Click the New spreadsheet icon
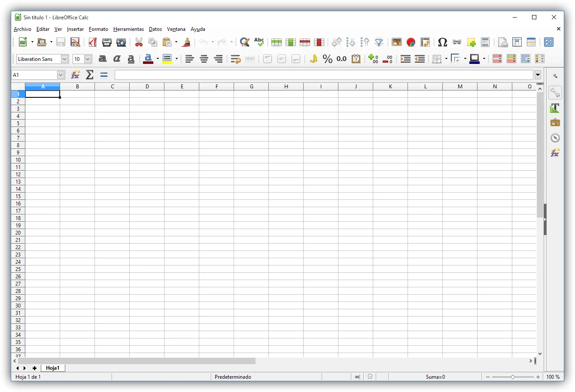 click(x=23, y=42)
